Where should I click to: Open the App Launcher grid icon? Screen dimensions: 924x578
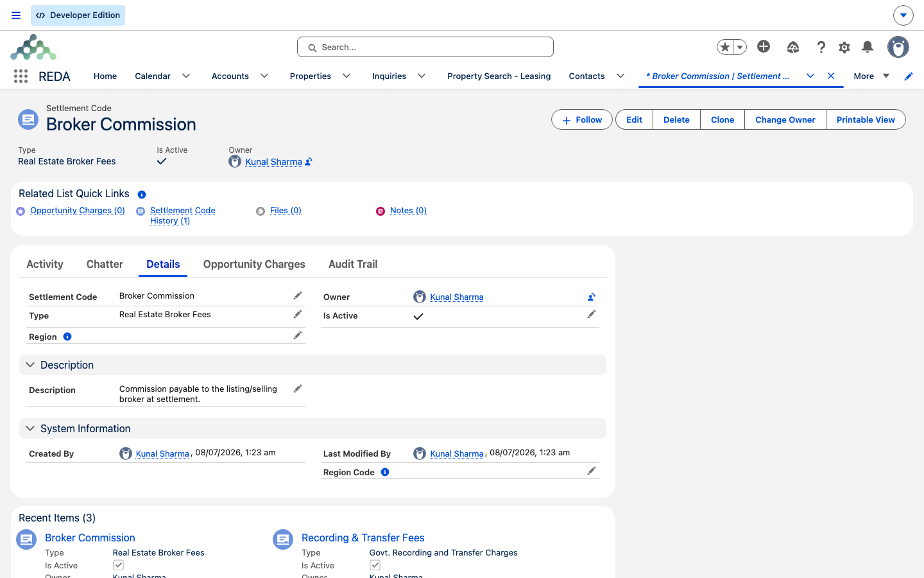click(21, 76)
